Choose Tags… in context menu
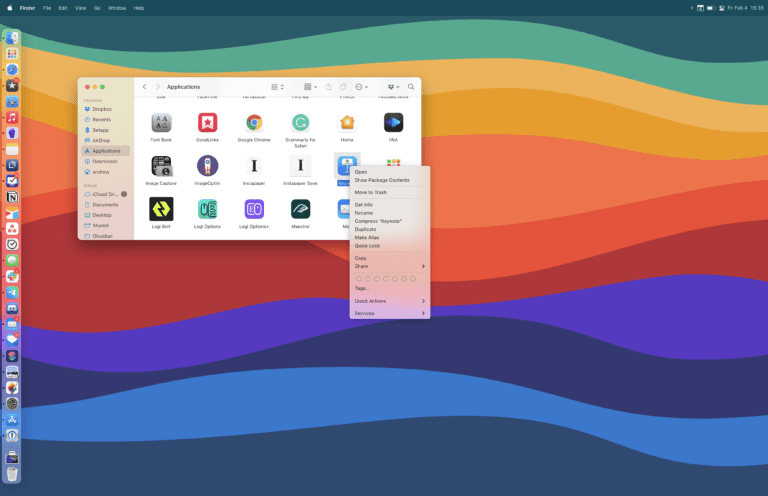Screen dimensions: 768x496 [x=389, y=288]
